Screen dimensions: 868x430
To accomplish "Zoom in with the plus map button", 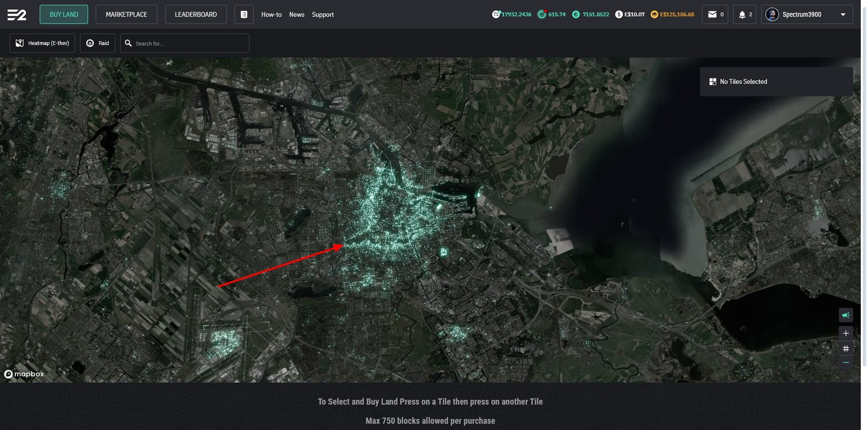I will coord(845,333).
